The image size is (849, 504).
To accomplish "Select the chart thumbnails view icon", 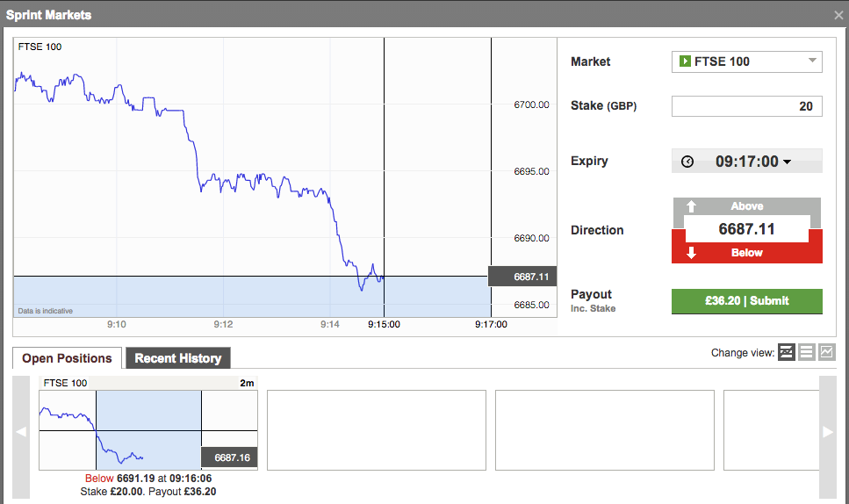I will (x=786, y=352).
